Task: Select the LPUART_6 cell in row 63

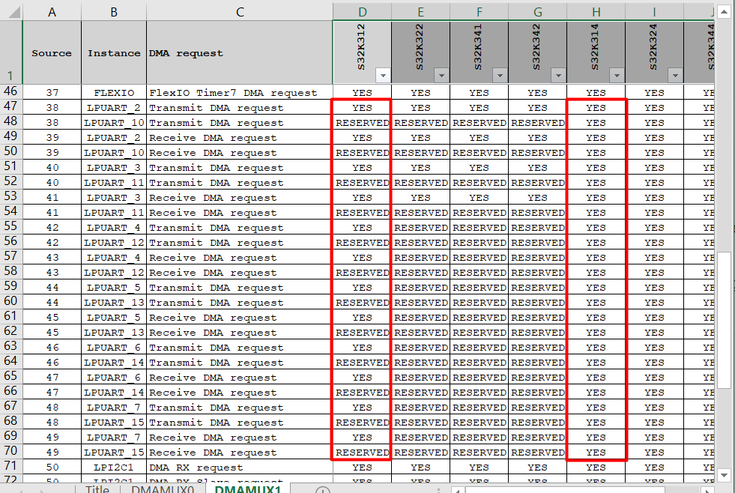Action: coord(114,347)
